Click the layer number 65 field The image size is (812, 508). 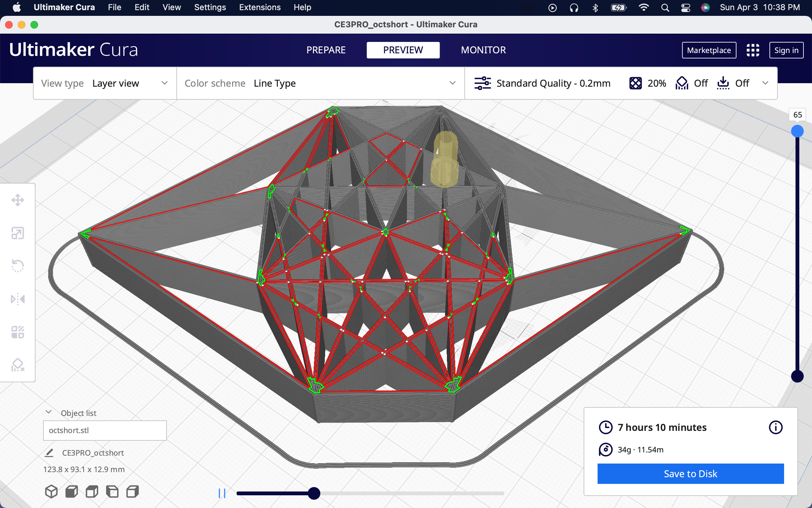[798, 115]
